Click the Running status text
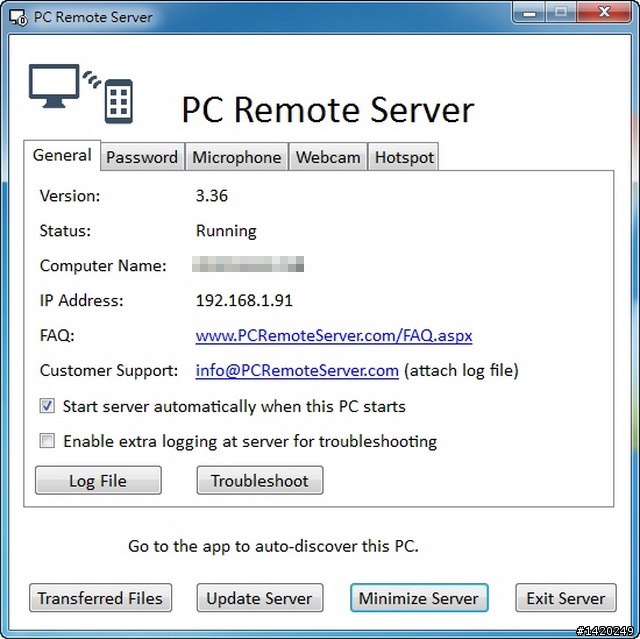 pos(226,231)
